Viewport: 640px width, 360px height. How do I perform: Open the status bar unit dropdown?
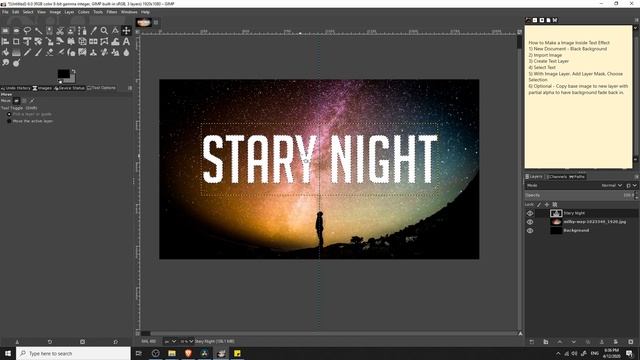tap(170, 341)
